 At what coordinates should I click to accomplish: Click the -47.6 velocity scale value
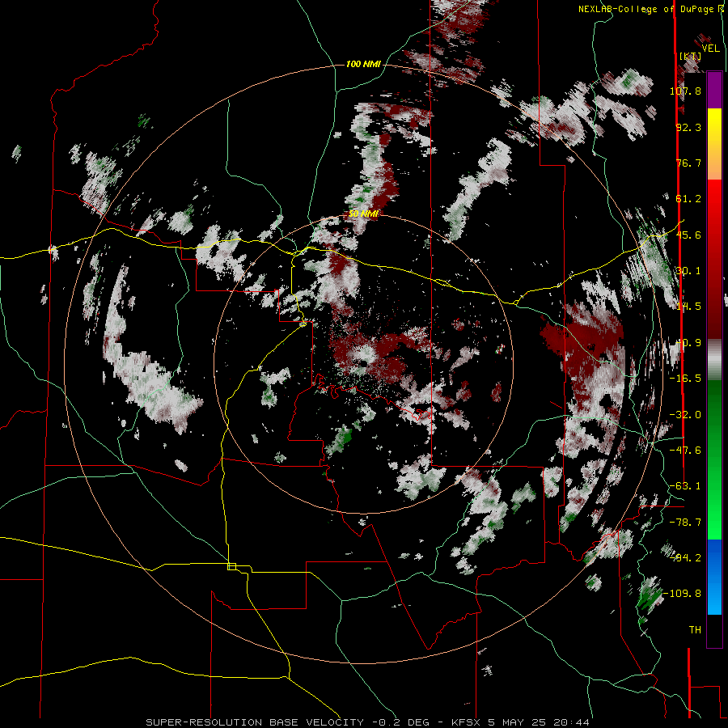685,451
